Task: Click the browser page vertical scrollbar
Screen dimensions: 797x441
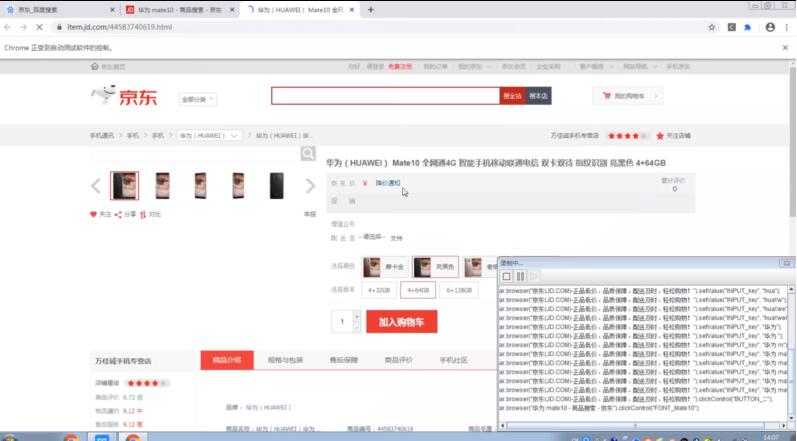Action: tap(792, 142)
